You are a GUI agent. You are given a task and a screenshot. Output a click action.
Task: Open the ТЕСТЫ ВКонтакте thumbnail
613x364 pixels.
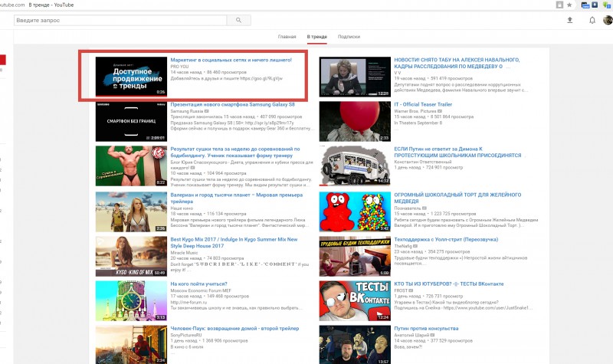tap(355, 300)
